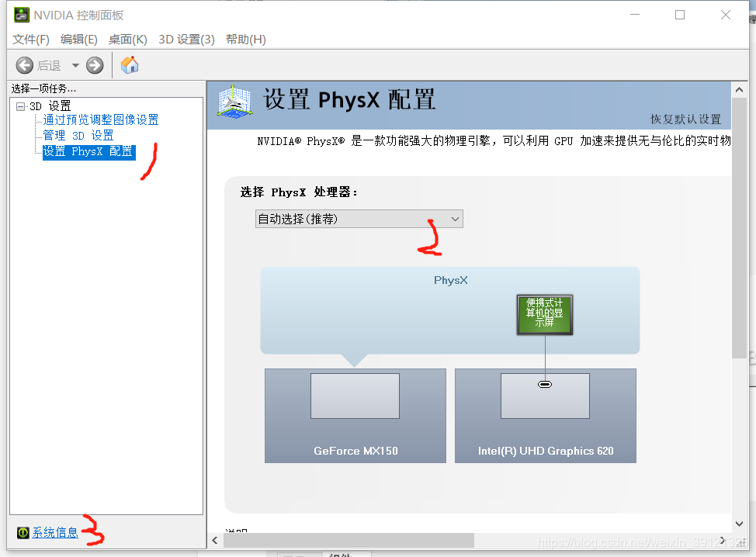Screen dimensions: 756x557
Task: Click the vertical scrollbar thumb
Action: tap(739, 228)
